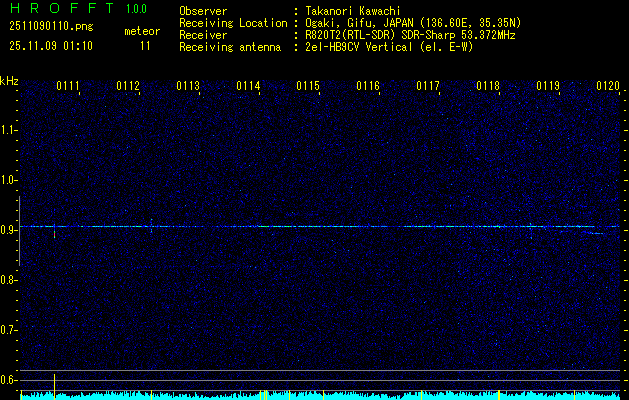The height and width of the screenshot is (400, 629).
Task: Click the 0114 time axis label
Action: pyautogui.click(x=248, y=86)
